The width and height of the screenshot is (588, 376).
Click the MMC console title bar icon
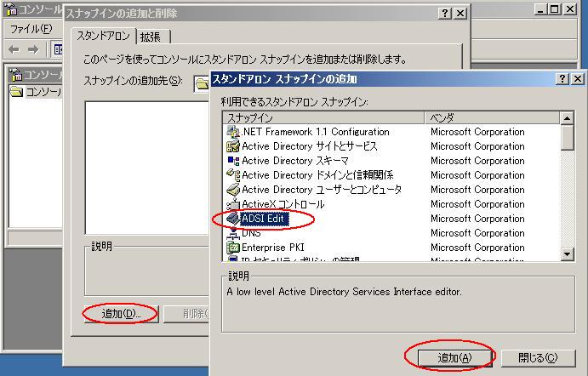[12, 9]
